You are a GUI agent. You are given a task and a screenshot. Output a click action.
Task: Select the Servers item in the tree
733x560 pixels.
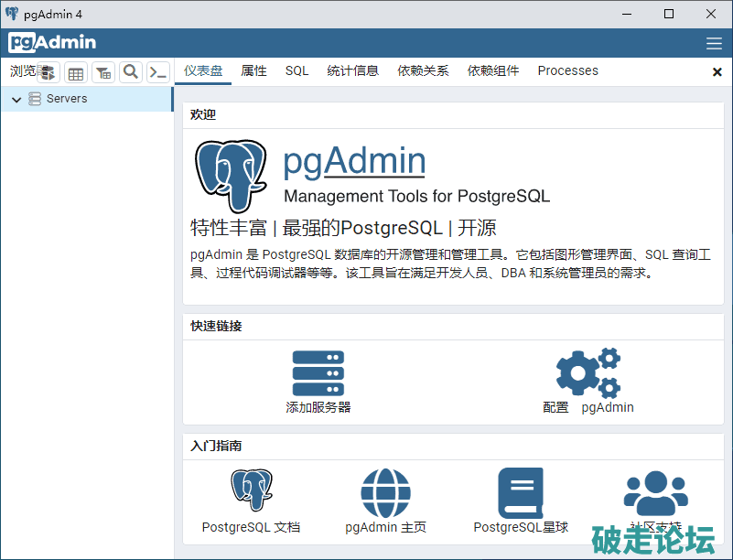[x=67, y=99]
